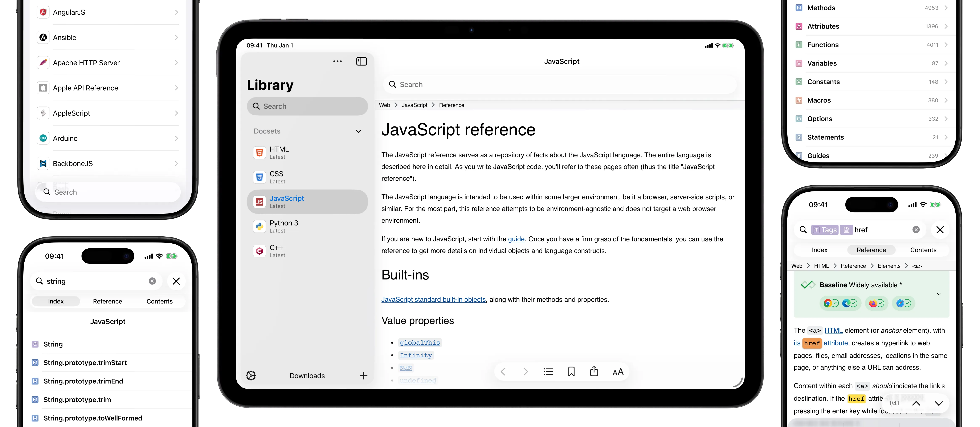Open the three-dots more menu

coord(337,61)
